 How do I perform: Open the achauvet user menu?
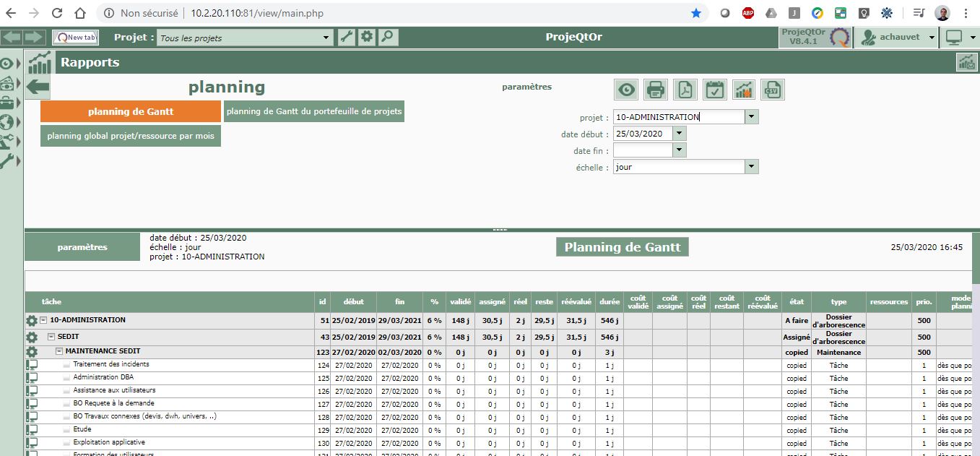[896, 38]
